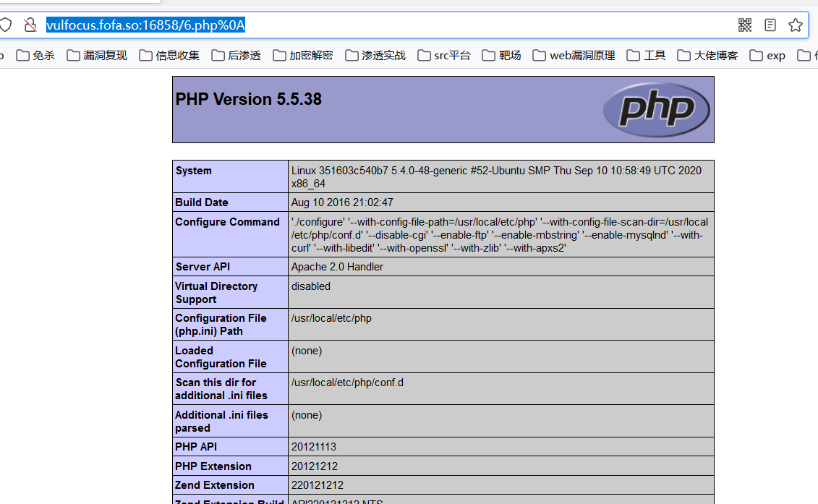Click Scan this dir for additional label

(221, 389)
